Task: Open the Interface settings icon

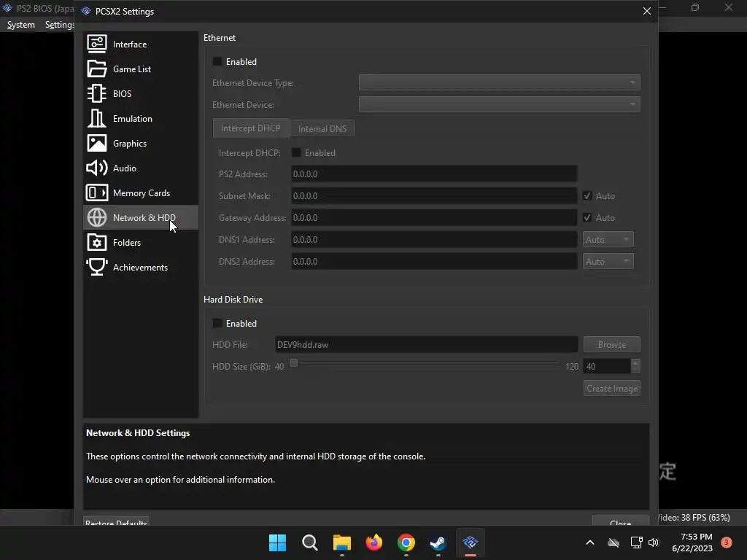Action: (97, 44)
